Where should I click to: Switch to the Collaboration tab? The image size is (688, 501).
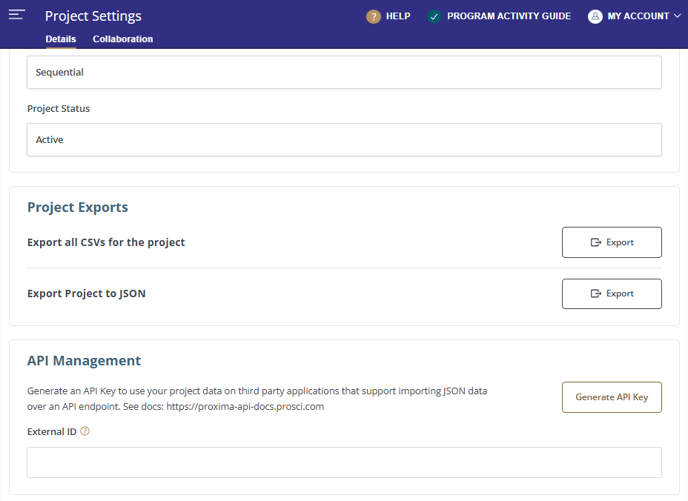123,39
